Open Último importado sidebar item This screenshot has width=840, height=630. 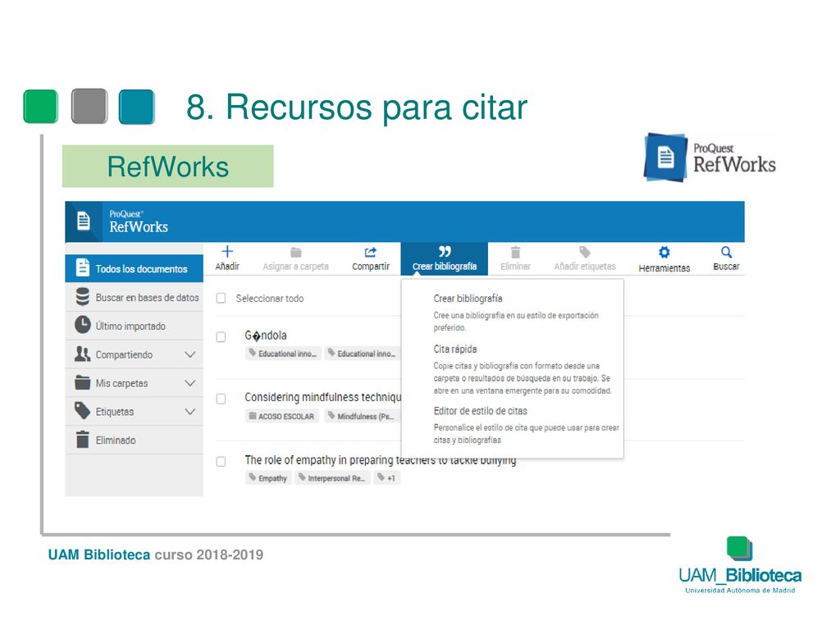[x=134, y=326]
